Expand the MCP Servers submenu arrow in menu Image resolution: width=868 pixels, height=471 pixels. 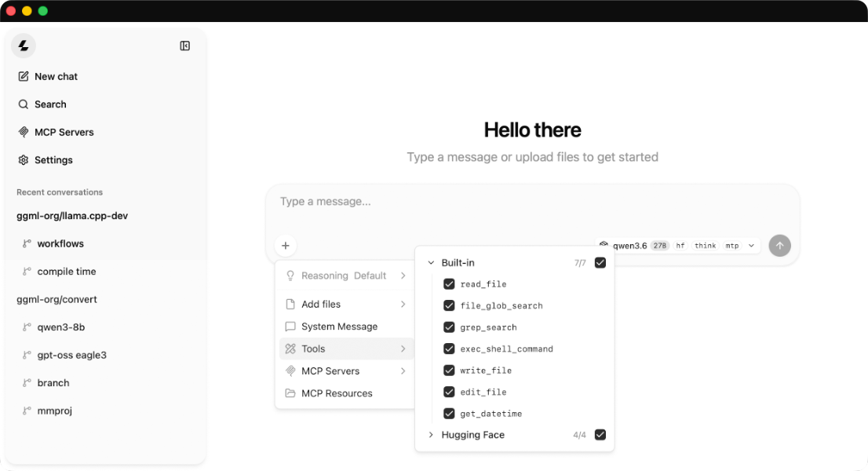tap(403, 371)
